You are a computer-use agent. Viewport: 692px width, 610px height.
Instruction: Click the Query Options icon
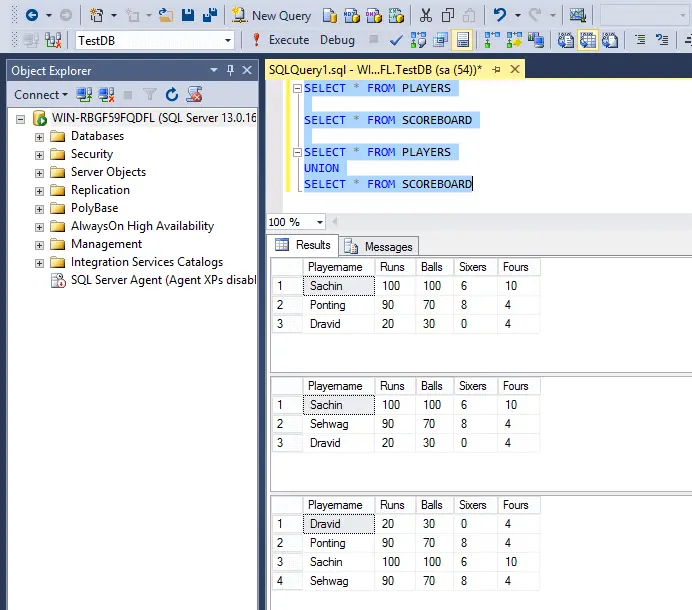tap(440, 40)
